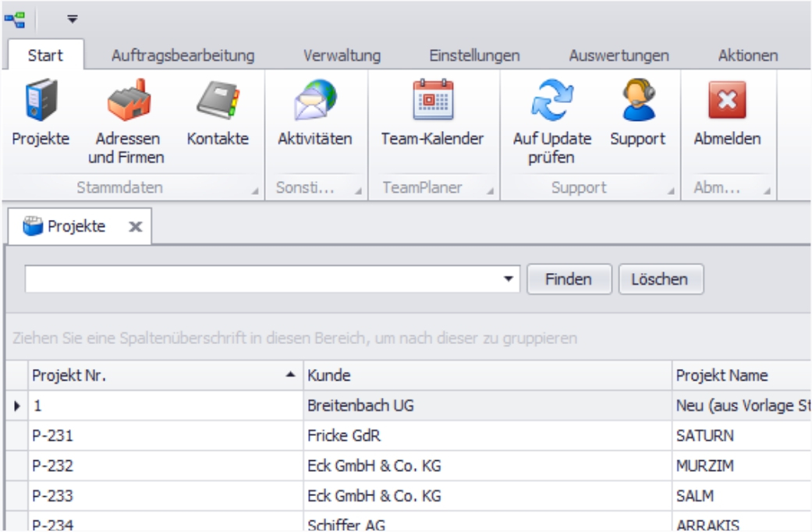This screenshot has height=532, width=812.
Task: Click the Löschen button
Action: (661, 278)
